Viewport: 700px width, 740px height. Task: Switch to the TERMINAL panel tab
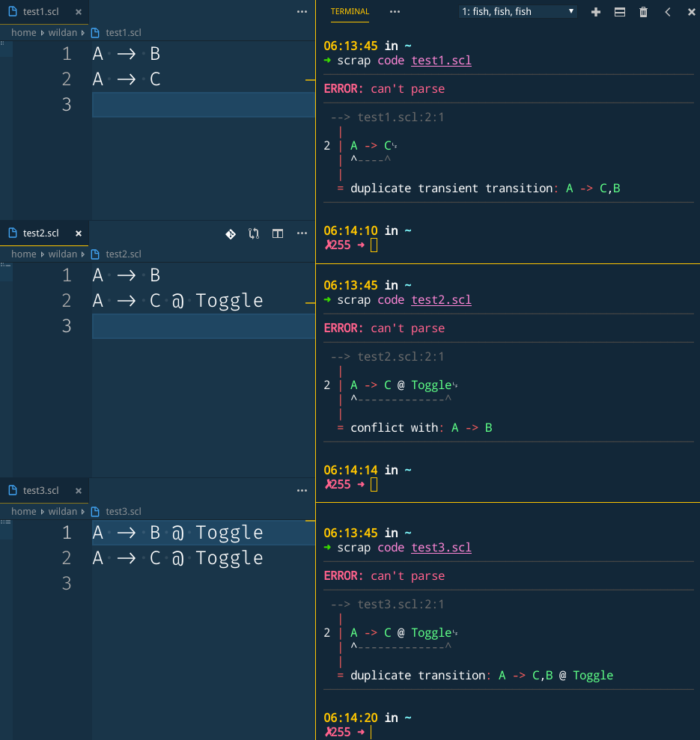pyautogui.click(x=350, y=12)
